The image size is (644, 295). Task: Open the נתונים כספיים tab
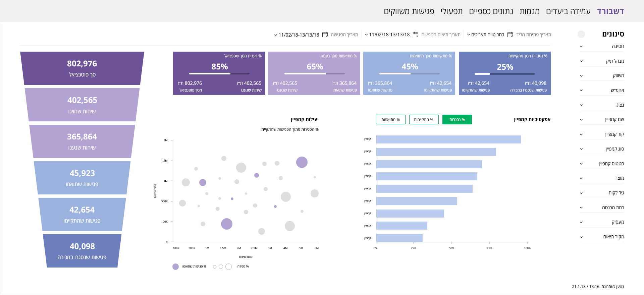[x=491, y=11]
